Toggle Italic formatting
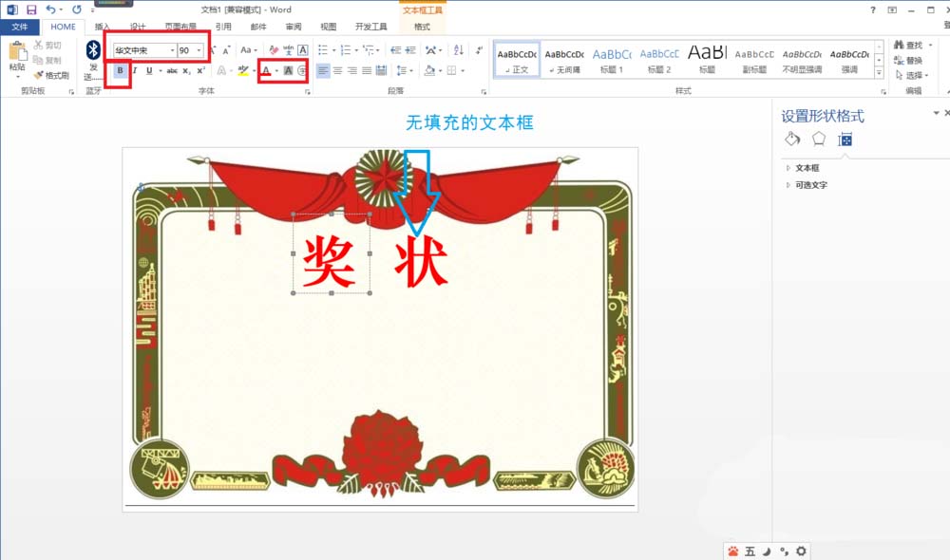Screen dimensions: 950x560 pyautogui.click(x=135, y=71)
